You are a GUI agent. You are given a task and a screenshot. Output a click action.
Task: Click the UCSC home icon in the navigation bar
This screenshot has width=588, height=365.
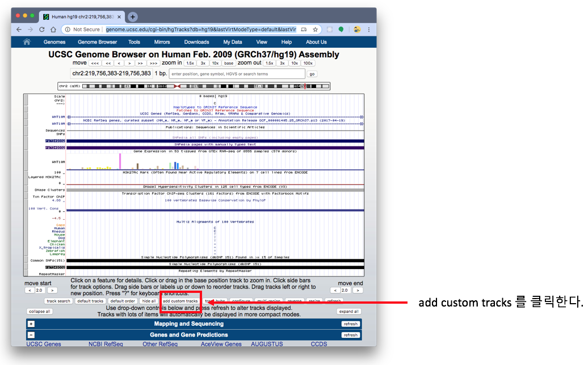tap(27, 42)
